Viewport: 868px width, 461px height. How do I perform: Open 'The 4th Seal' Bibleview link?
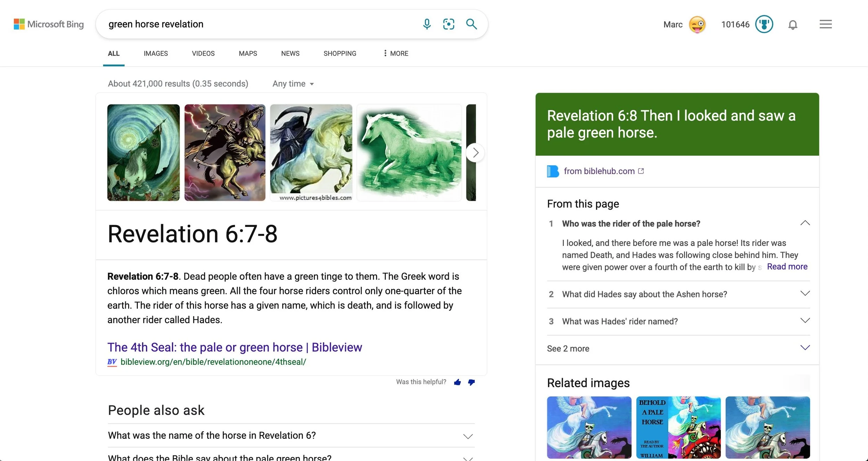[234, 347]
